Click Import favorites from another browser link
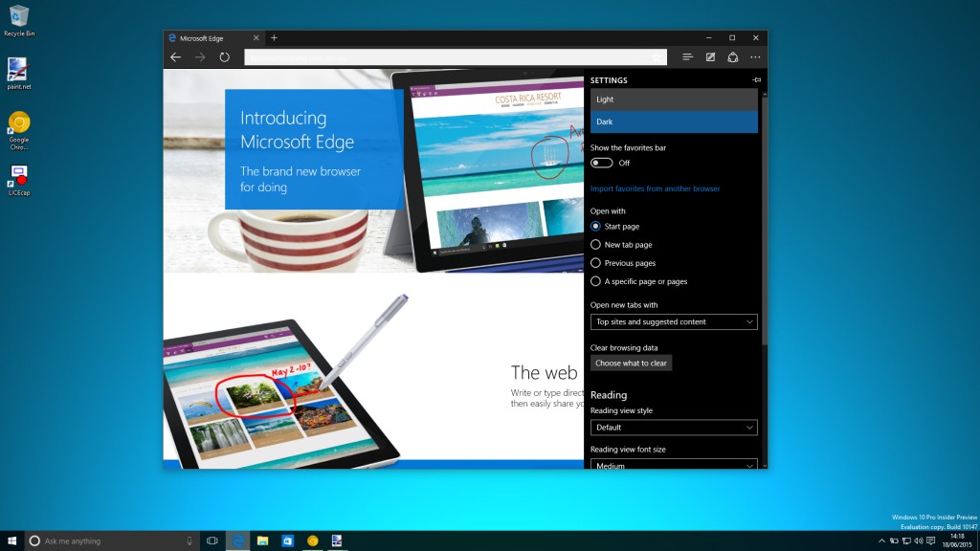 click(655, 188)
